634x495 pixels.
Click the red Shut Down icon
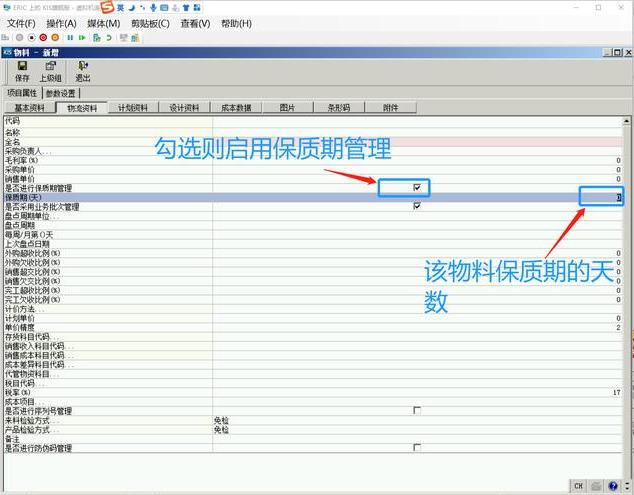[43, 38]
